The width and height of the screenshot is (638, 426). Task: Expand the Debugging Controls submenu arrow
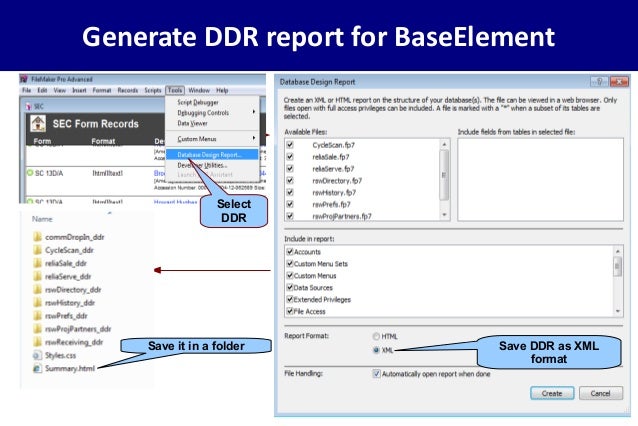254,111
